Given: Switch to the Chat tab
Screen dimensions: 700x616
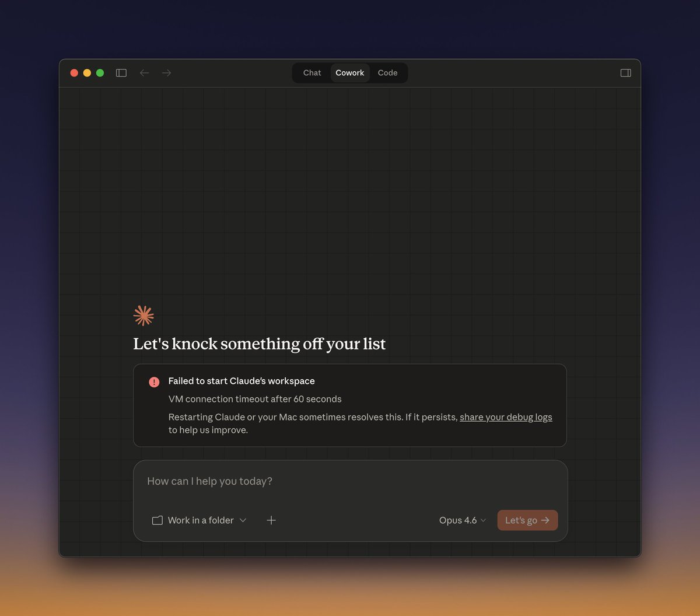Looking at the screenshot, I should point(312,73).
